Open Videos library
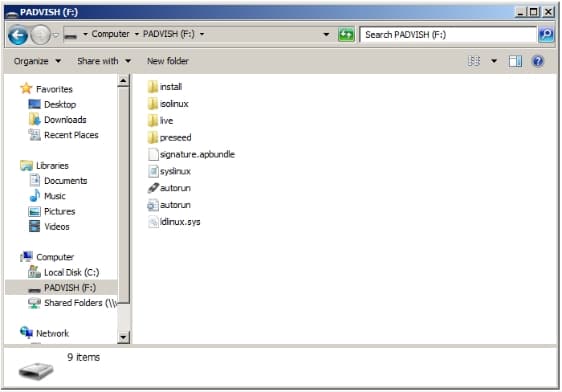The width and height of the screenshot is (562, 392). coord(57,227)
